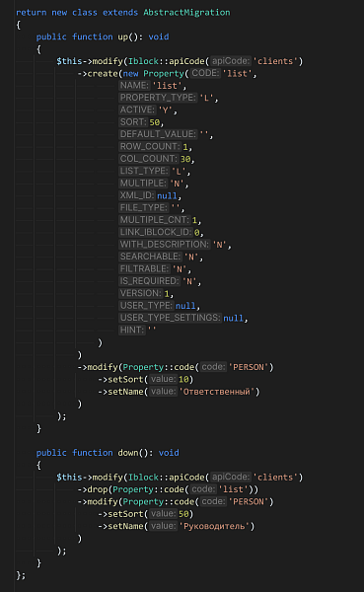Viewport: 364px width, 592px height.
Task: Click the IS_REQUIRED: parameter hint
Action: pos(149,281)
